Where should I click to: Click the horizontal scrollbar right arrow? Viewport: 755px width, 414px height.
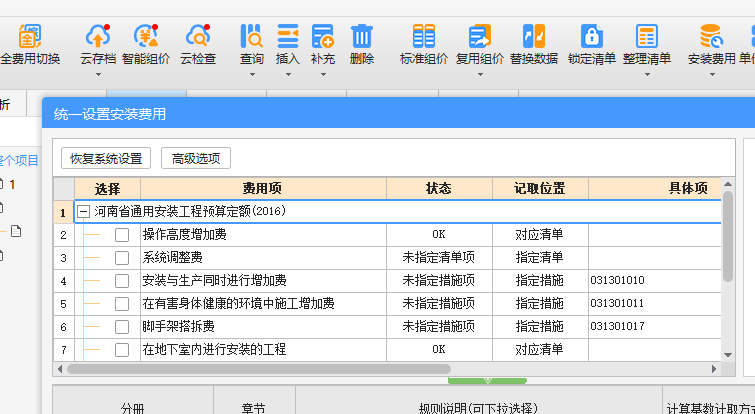(x=715, y=369)
